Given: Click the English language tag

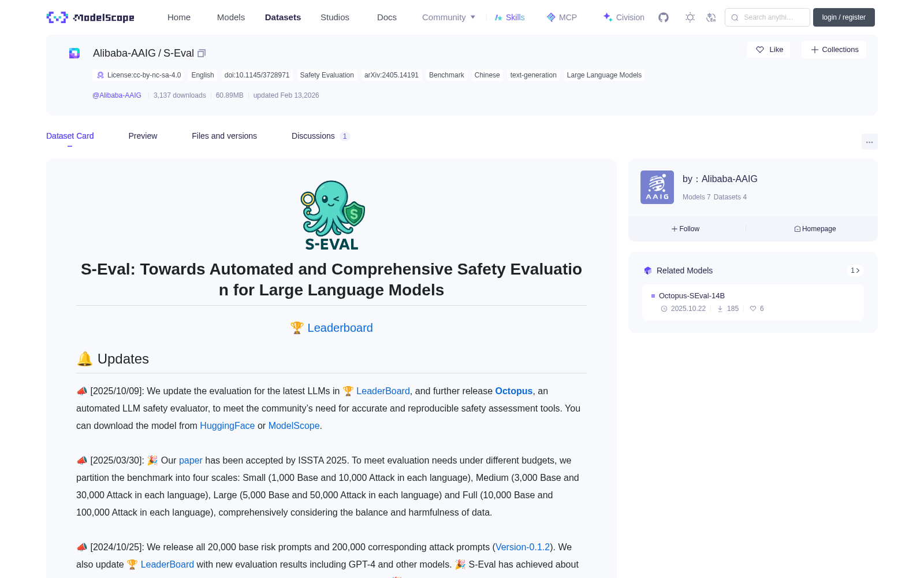Looking at the screenshot, I should point(203,75).
